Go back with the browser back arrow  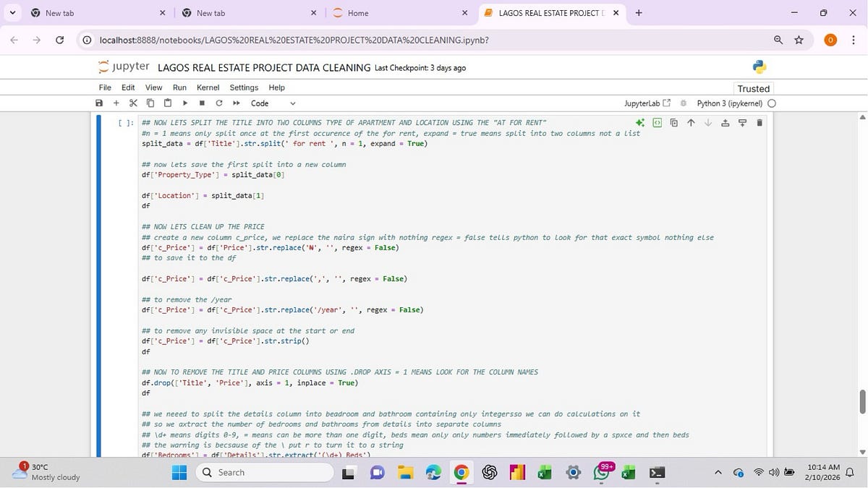pos(14,40)
